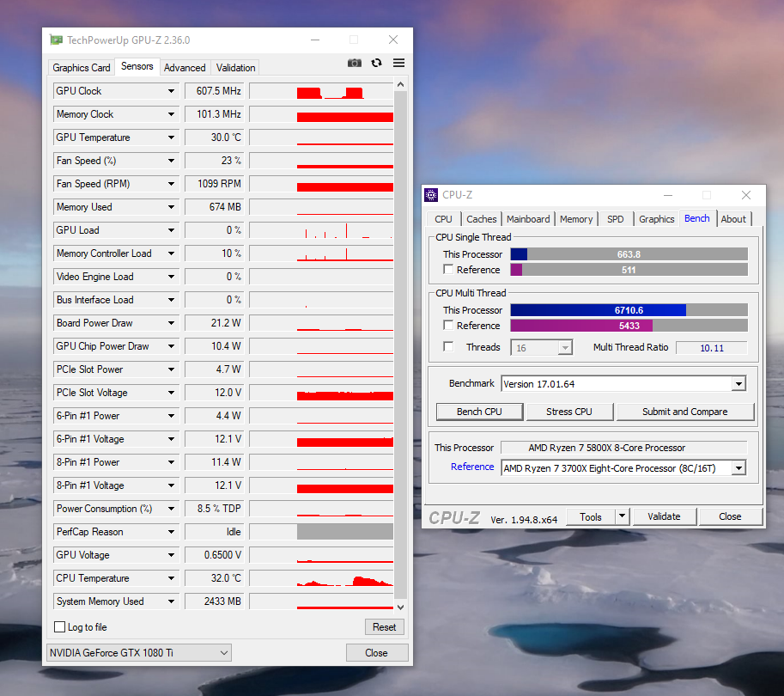
Task: Open the Memory Controller Load dropdown
Action: coord(171,253)
